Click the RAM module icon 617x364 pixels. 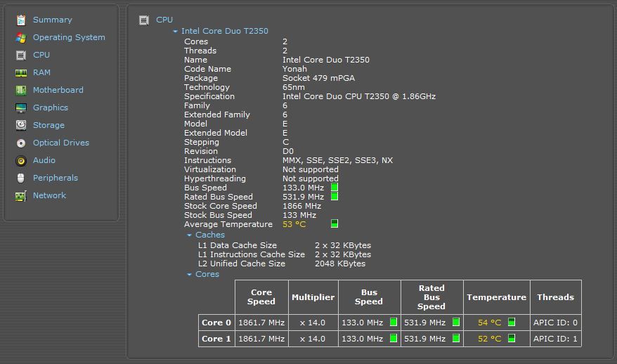[x=21, y=73]
